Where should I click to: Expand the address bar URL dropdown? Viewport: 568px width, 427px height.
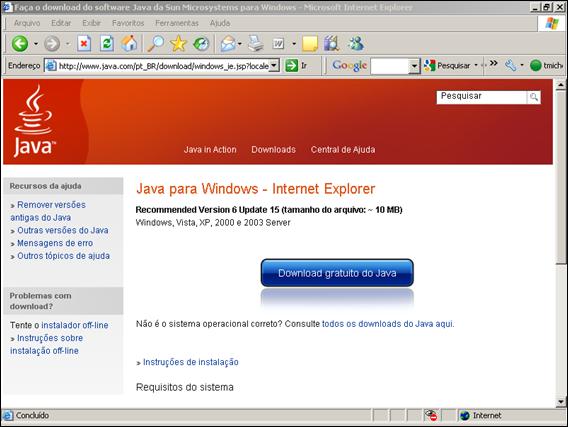coord(274,66)
